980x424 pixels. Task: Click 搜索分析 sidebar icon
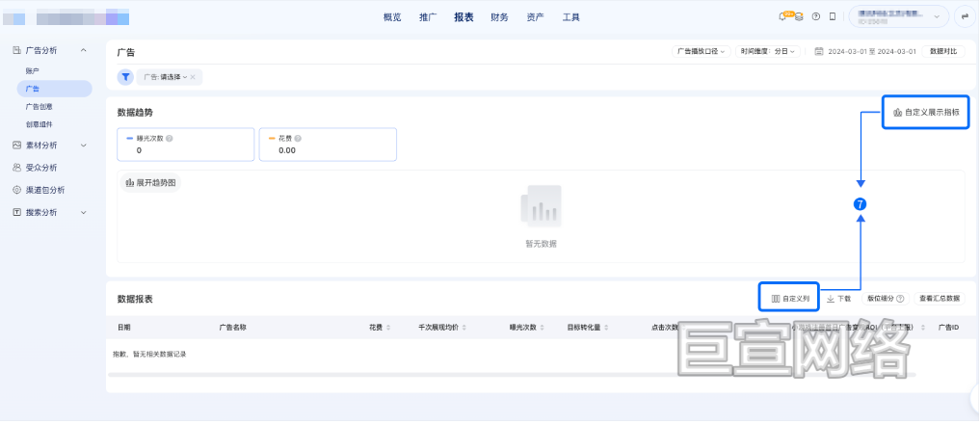[17, 213]
